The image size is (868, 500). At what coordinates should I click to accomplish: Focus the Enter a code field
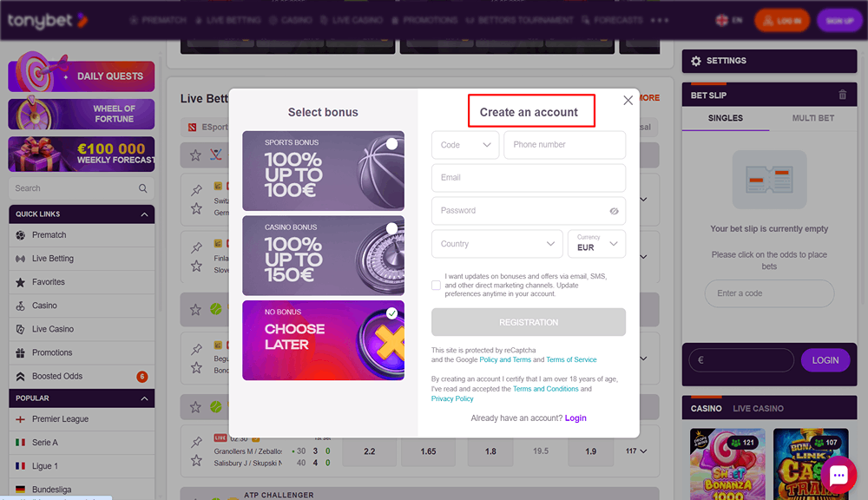(x=769, y=293)
